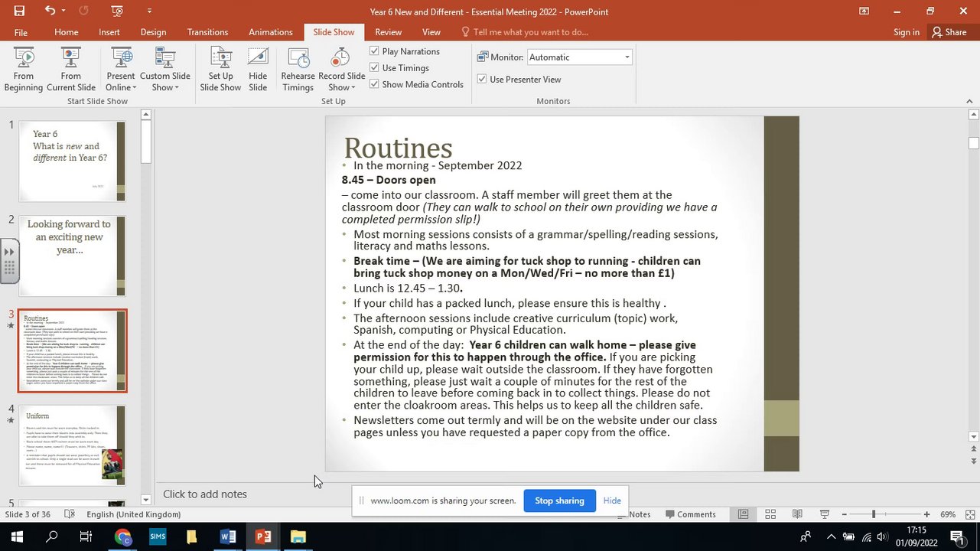980x551 pixels.
Task: Select slide 2 Looking forward thumbnail
Action: click(72, 256)
